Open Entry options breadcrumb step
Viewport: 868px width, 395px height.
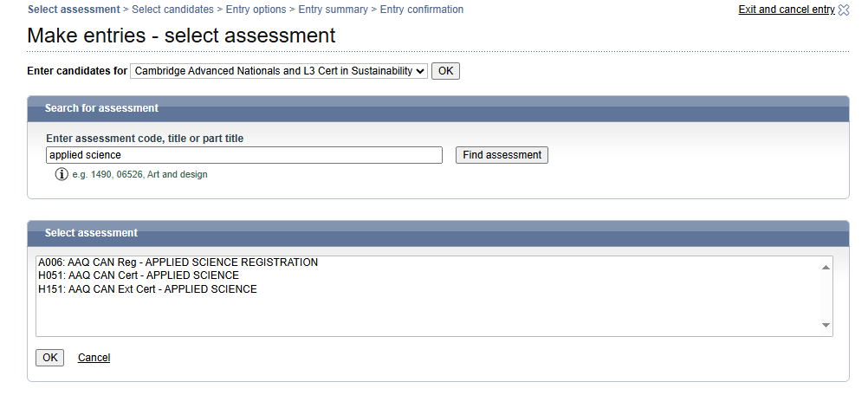tap(256, 10)
